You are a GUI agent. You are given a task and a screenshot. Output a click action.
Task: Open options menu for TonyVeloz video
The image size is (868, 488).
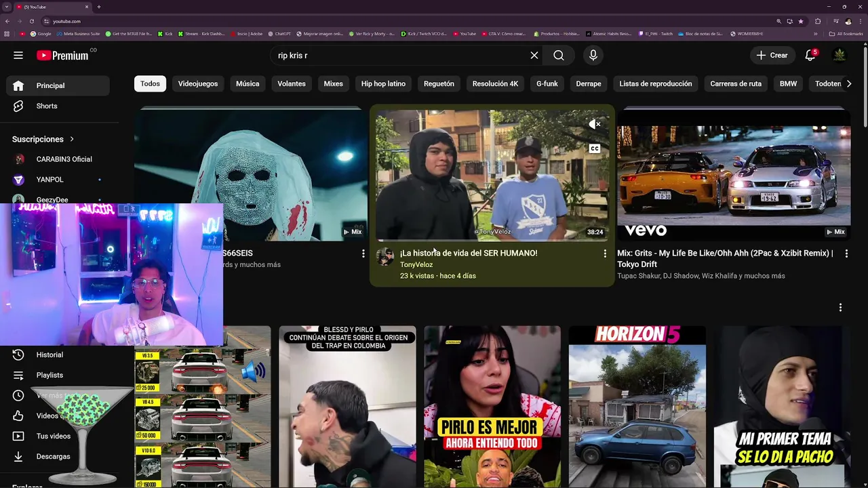pyautogui.click(x=605, y=253)
